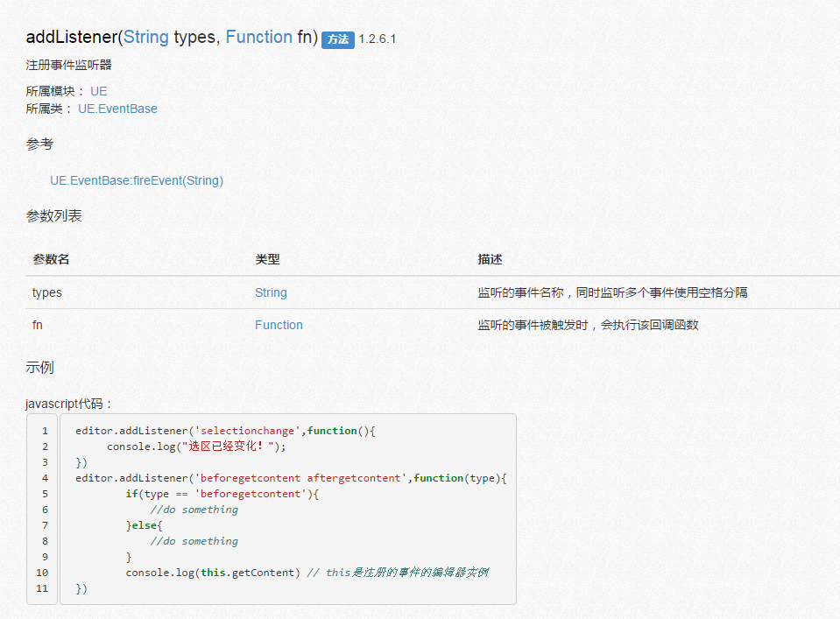
Task: Click the //do something comment on line 8
Action: [x=194, y=541]
